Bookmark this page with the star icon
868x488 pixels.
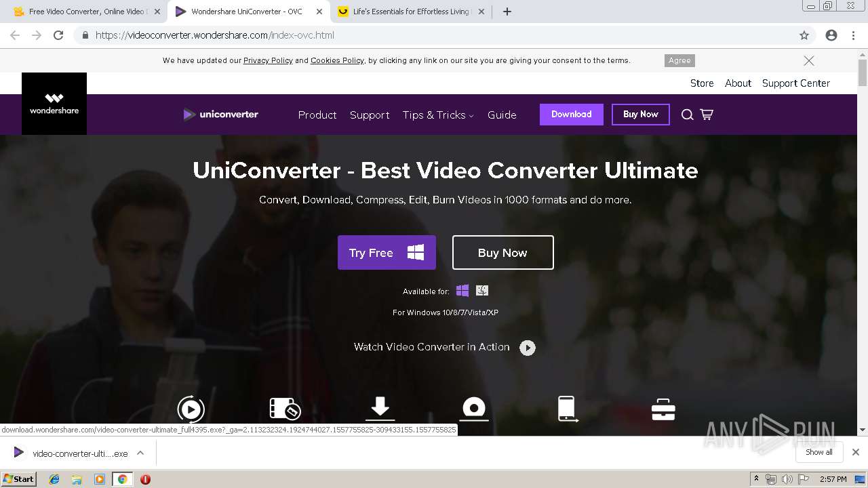[x=804, y=35]
